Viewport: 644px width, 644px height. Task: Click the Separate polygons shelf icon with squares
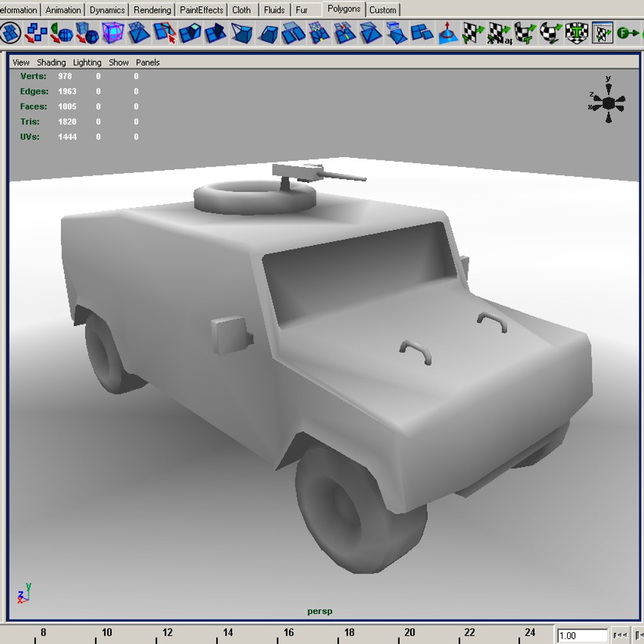coord(36,33)
